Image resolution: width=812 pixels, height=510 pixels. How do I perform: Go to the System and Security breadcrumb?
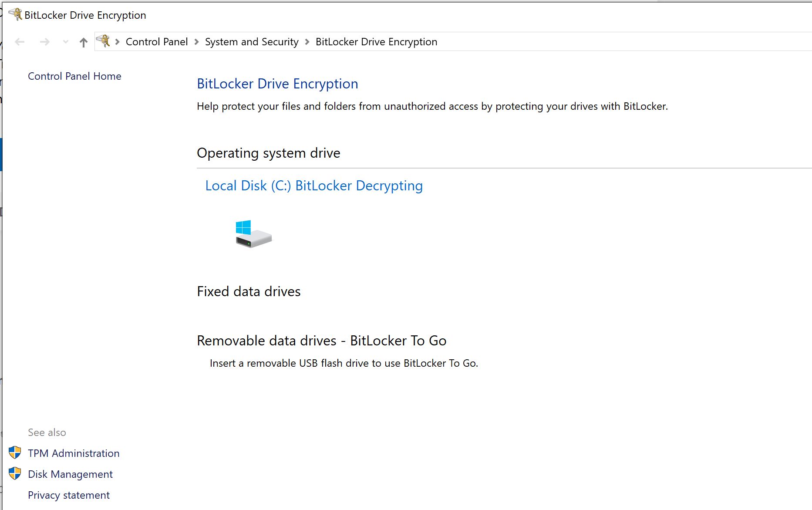pyautogui.click(x=252, y=42)
